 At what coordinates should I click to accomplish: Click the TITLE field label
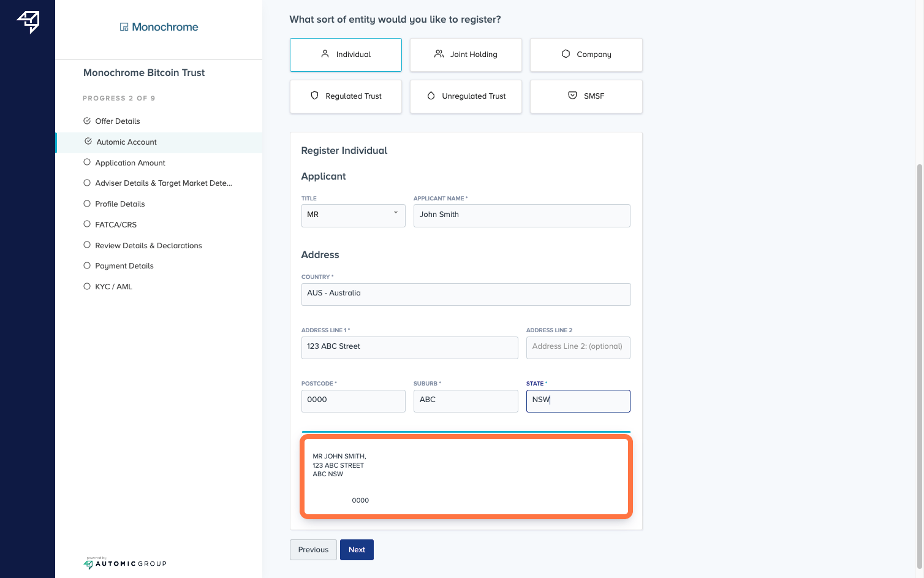tap(309, 199)
